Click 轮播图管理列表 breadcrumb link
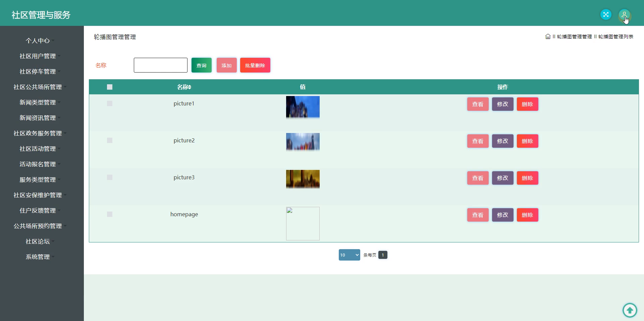Image resolution: width=644 pixels, height=321 pixels. point(616,37)
